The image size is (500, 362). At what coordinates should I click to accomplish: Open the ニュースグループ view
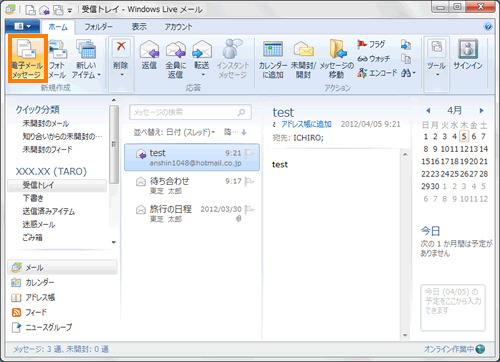[42, 327]
